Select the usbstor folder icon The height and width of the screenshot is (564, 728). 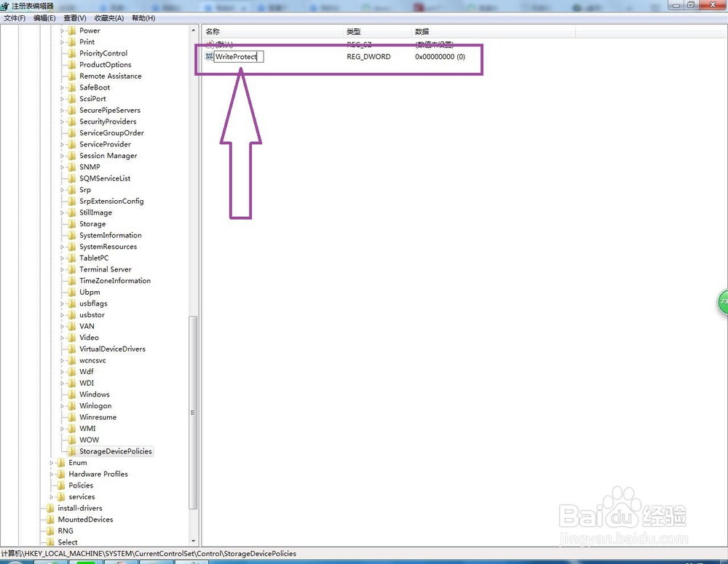[72, 314]
